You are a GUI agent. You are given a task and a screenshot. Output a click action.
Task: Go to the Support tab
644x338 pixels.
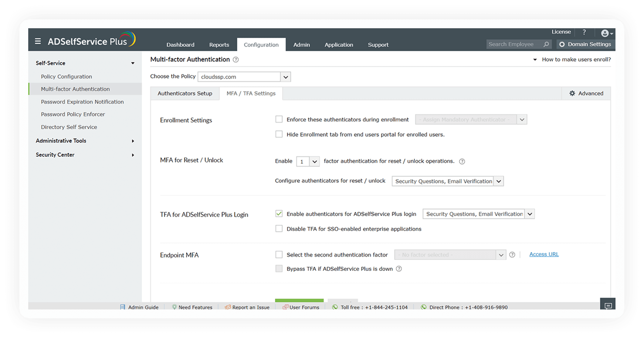pyautogui.click(x=378, y=45)
